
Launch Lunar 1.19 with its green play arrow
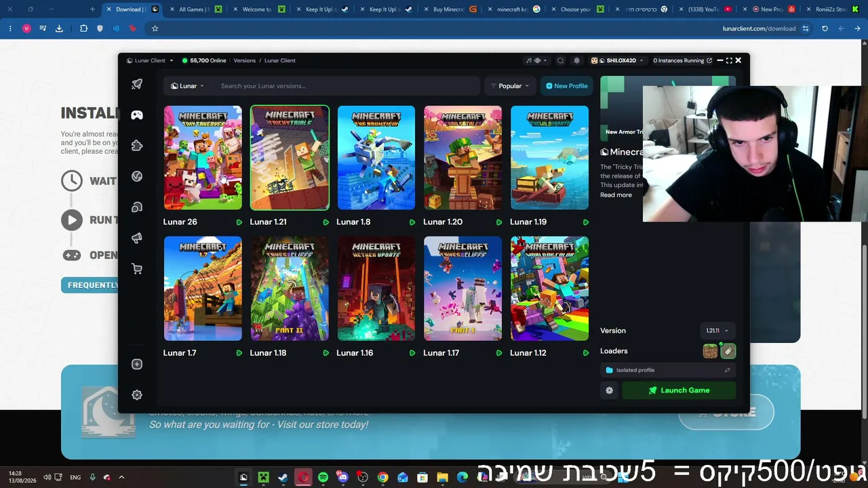point(586,222)
